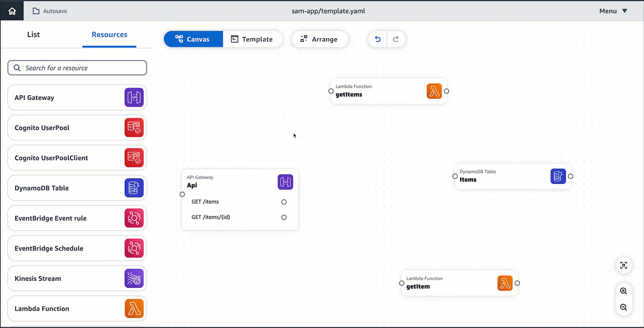Click the DynamoDB icon on Items node
The height and width of the screenshot is (328, 644).
pyautogui.click(x=558, y=176)
